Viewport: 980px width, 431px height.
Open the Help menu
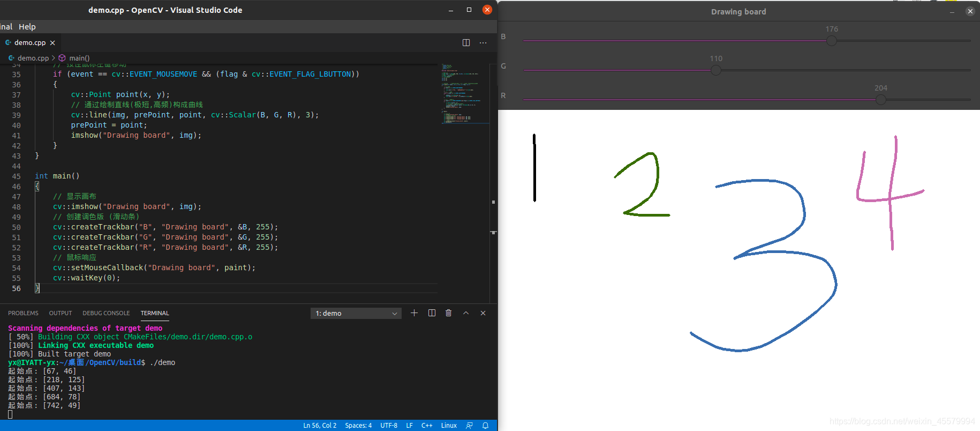coord(27,27)
